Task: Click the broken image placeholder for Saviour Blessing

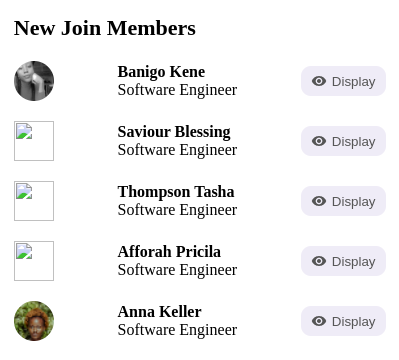Action: pos(34,141)
